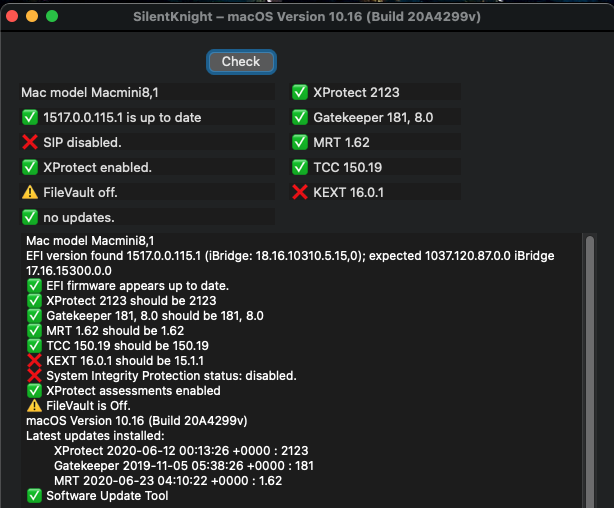
Task: Click green checkmark beside 'Gatekeeper 181, 8.0' field
Action: click(300, 117)
